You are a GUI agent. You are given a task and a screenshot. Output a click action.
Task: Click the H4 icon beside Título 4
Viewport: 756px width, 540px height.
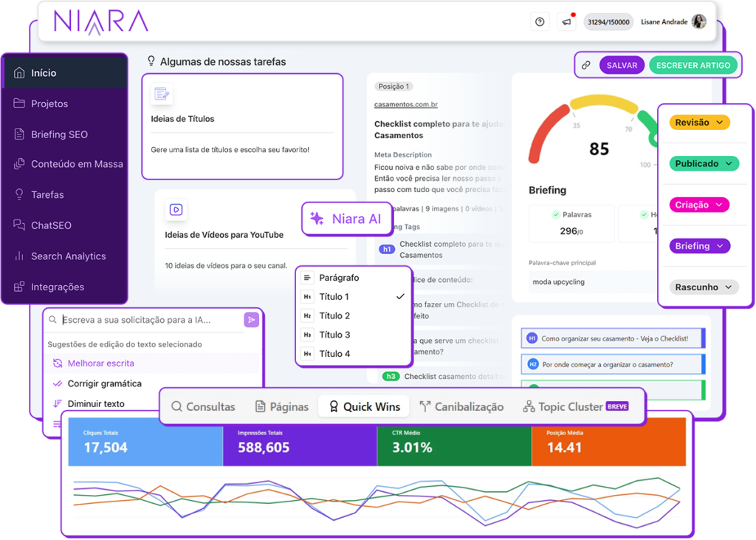[x=307, y=354]
